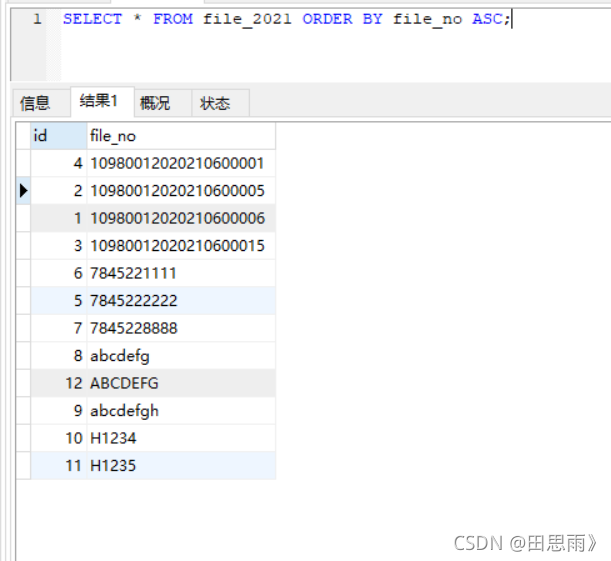Select cell 7845228888
The height and width of the screenshot is (561, 611).
click(x=181, y=328)
